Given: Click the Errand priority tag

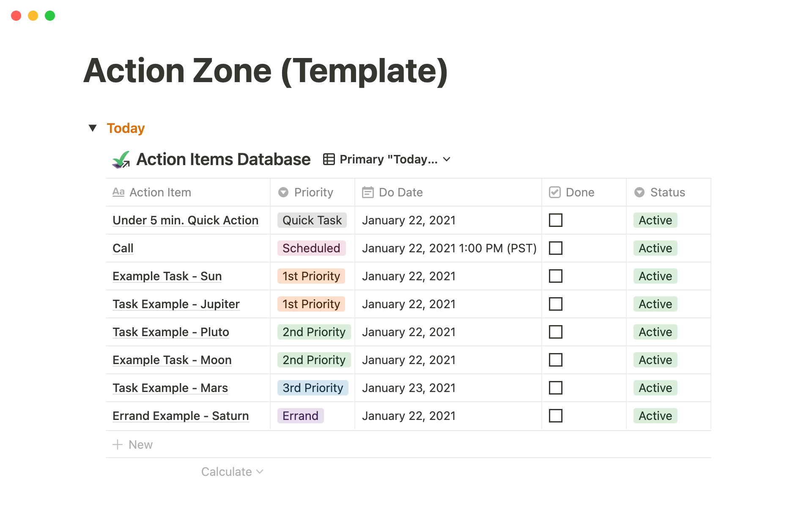Looking at the screenshot, I should [x=300, y=416].
